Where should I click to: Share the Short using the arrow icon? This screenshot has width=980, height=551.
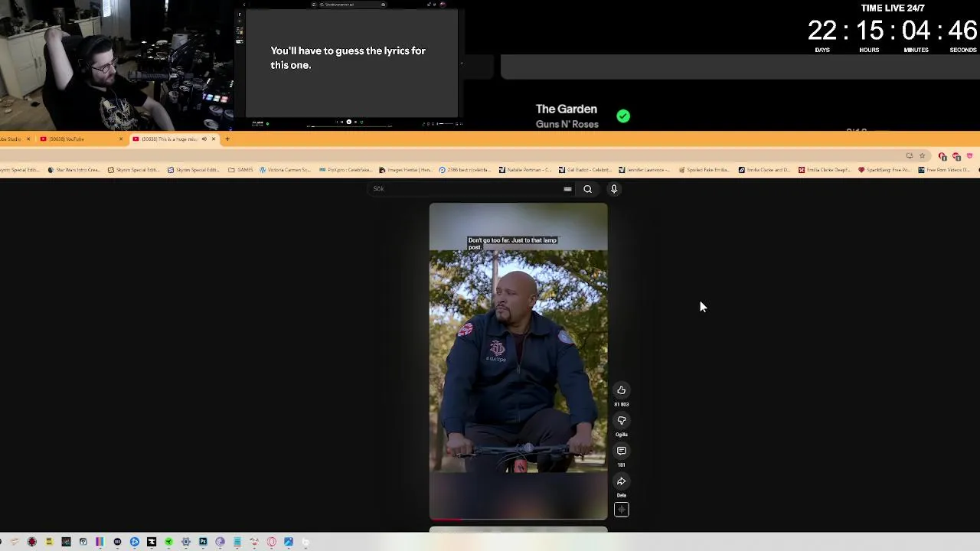[x=622, y=481]
